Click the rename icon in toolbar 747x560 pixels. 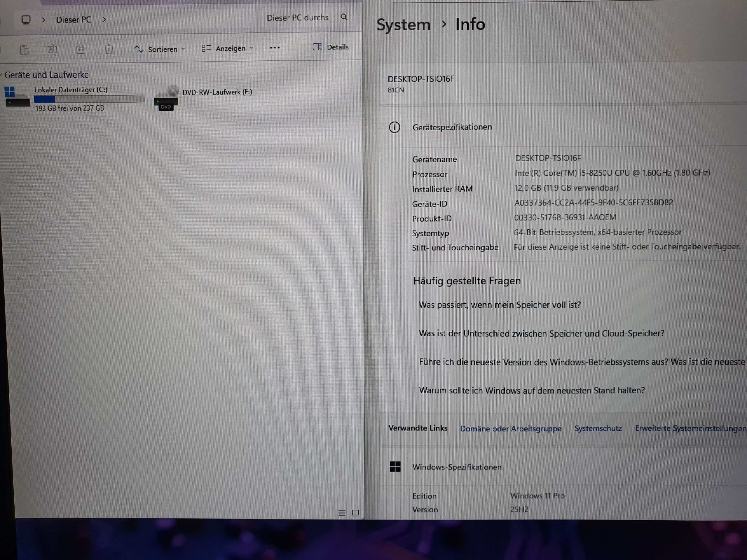(52, 50)
